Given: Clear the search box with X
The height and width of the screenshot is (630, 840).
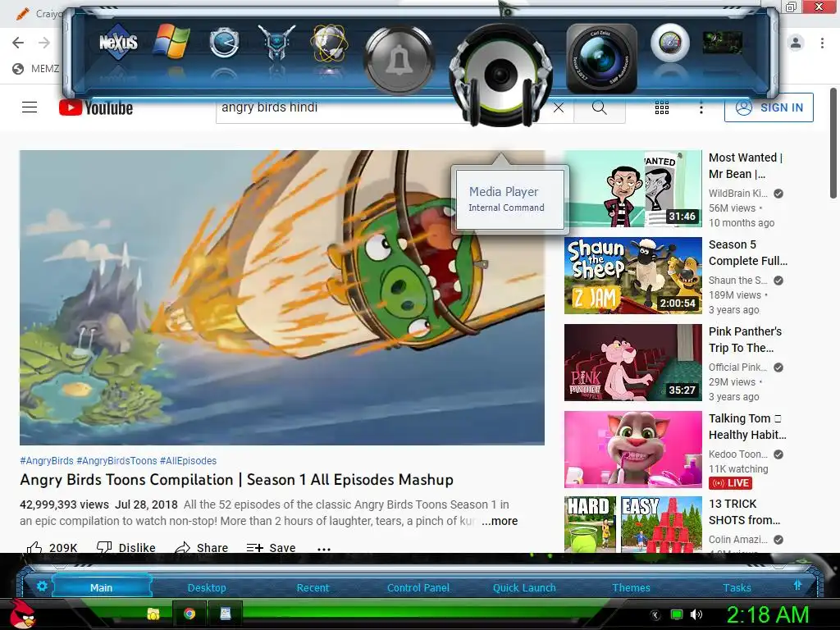Looking at the screenshot, I should [558, 107].
